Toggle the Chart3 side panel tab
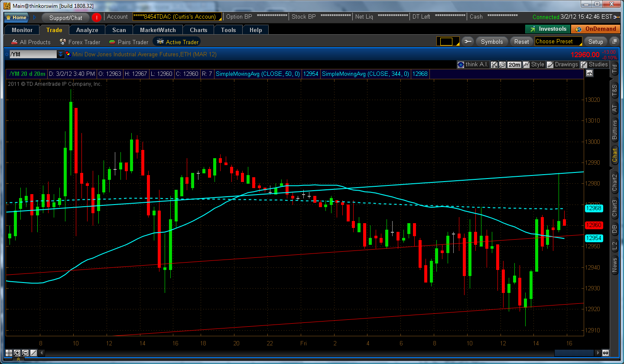Screen dimensions: 624x364 click(614, 208)
